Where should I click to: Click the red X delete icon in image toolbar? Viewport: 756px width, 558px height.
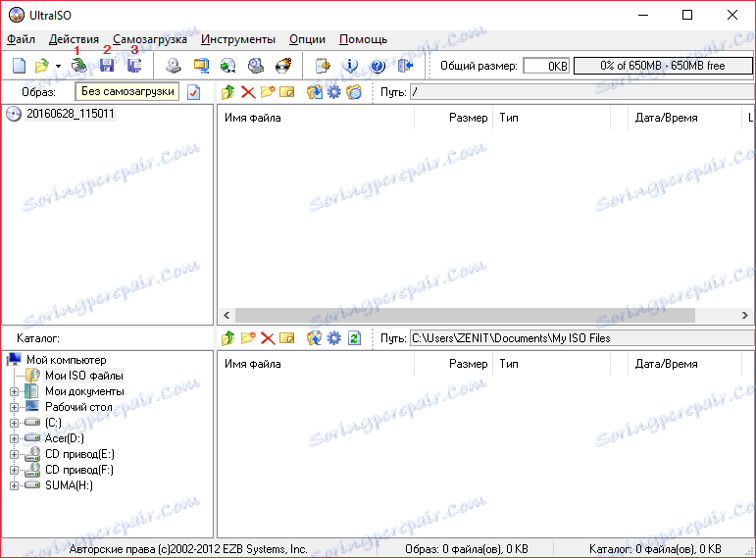pos(248,91)
